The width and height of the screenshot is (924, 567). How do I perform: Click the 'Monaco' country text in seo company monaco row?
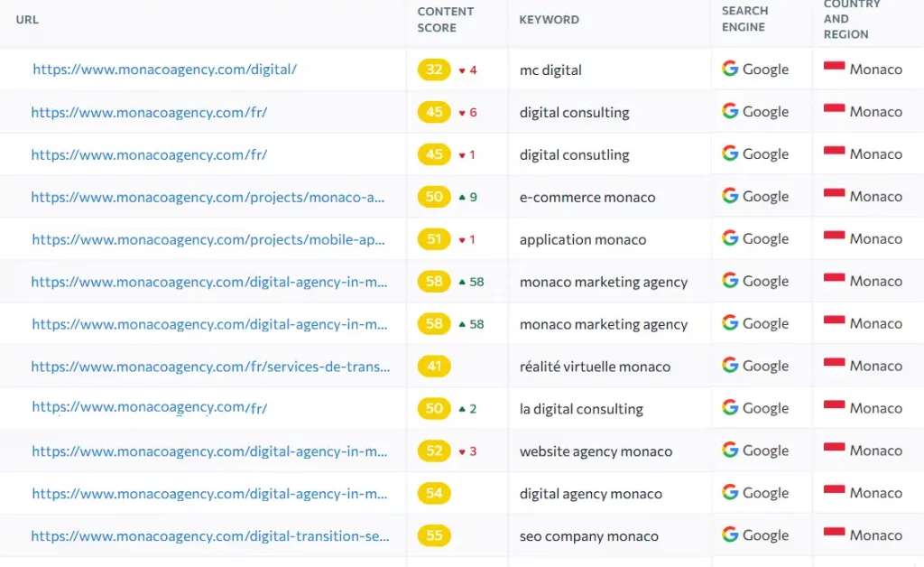(875, 535)
